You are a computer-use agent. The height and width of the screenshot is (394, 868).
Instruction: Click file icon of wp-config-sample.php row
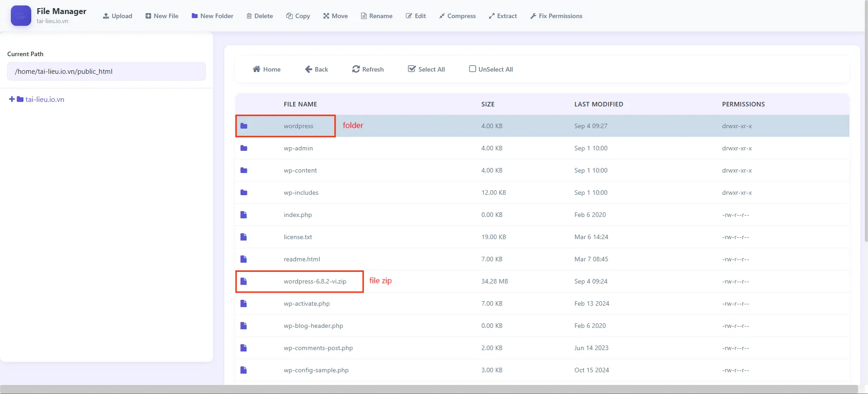tap(243, 370)
